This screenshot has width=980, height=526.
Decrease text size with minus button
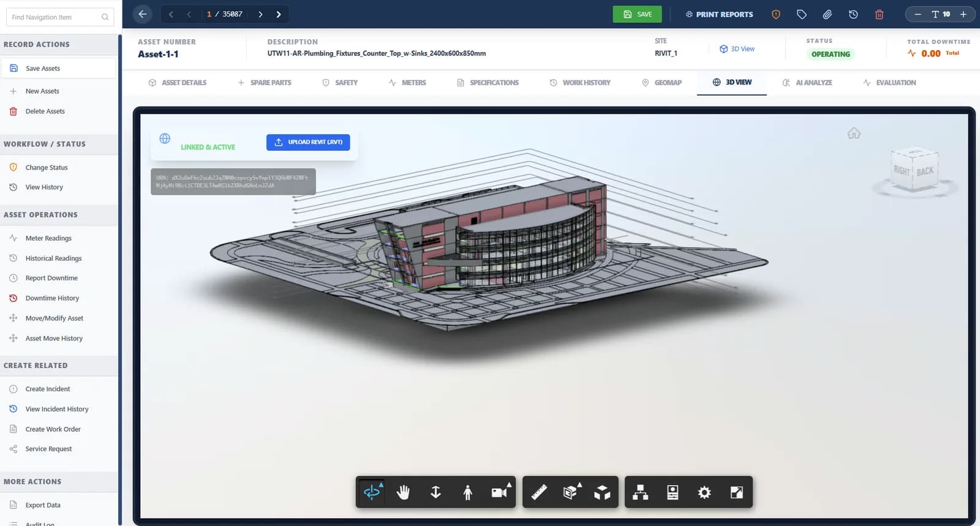[x=918, y=14]
